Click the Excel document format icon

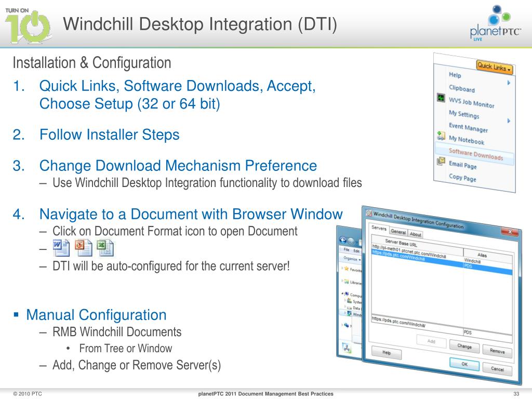pyautogui.click(x=105, y=248)
